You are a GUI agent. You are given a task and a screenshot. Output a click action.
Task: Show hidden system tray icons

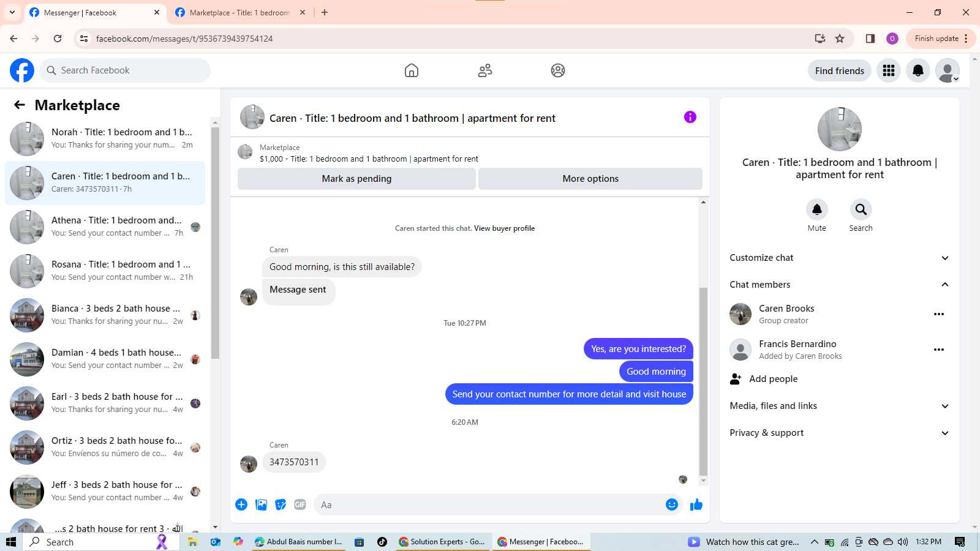pos(814,542)
